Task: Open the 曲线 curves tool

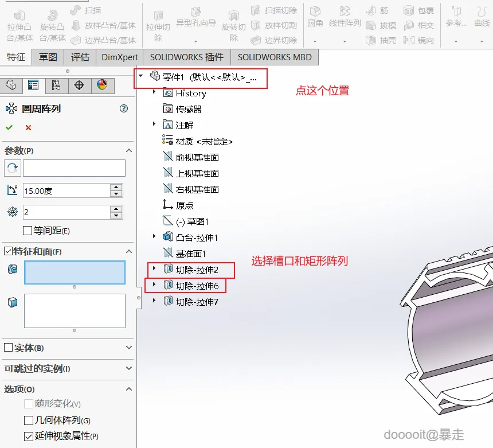Action: coord(482,17)
